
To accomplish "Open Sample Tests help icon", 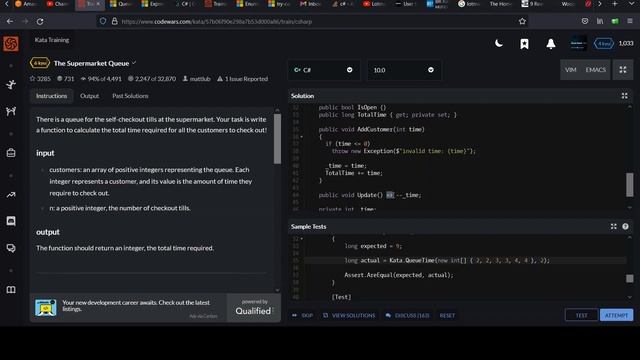I will coord(625,227).
